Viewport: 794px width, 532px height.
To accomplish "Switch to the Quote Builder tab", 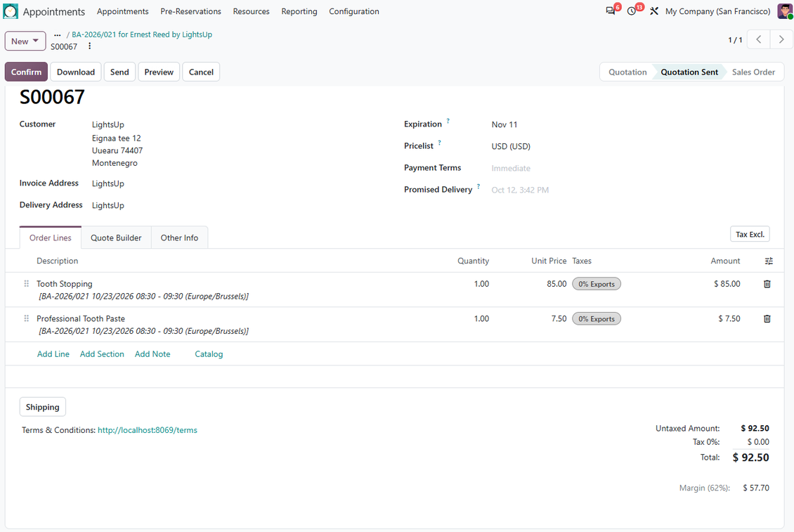I will [x=116, y=238].
